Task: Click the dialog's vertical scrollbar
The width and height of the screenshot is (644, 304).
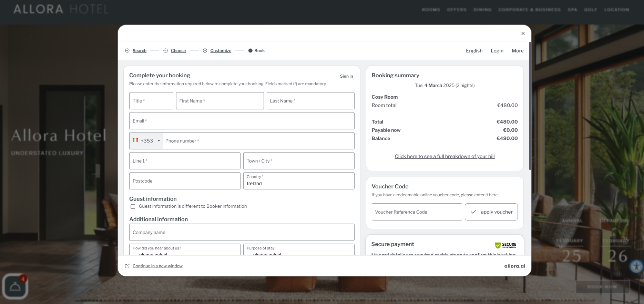Action: (530, 106)
